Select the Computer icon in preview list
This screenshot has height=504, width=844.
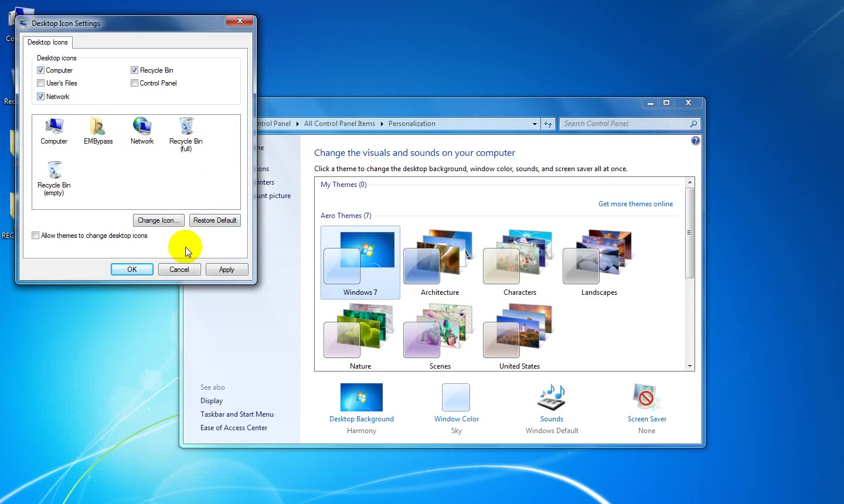54,131
